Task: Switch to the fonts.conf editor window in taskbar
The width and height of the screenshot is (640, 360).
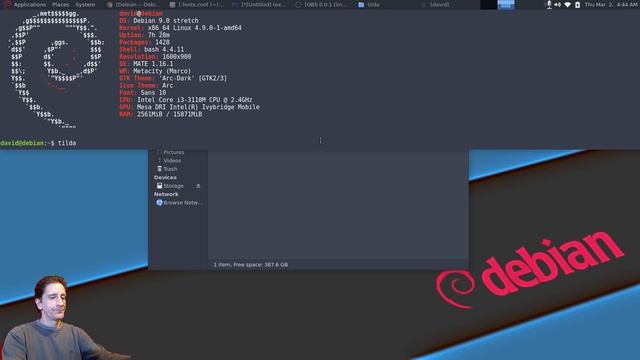Action: tap(197, 4)
